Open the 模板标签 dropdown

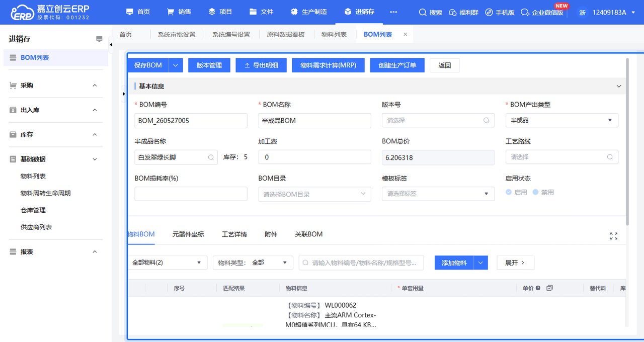point(438,194)
